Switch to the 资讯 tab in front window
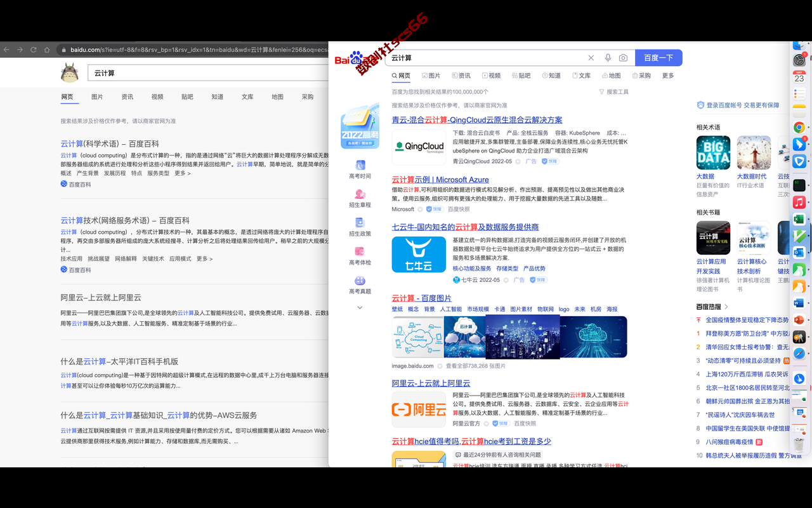The image size is (812, 508). [x=461, y=76]
